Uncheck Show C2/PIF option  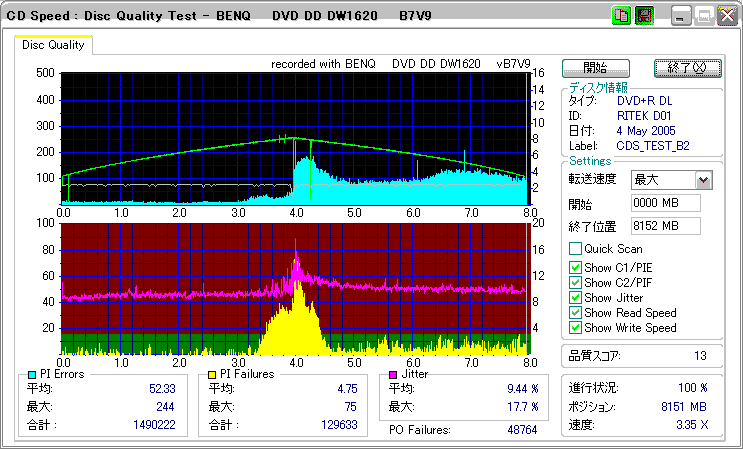click(575, 282)
